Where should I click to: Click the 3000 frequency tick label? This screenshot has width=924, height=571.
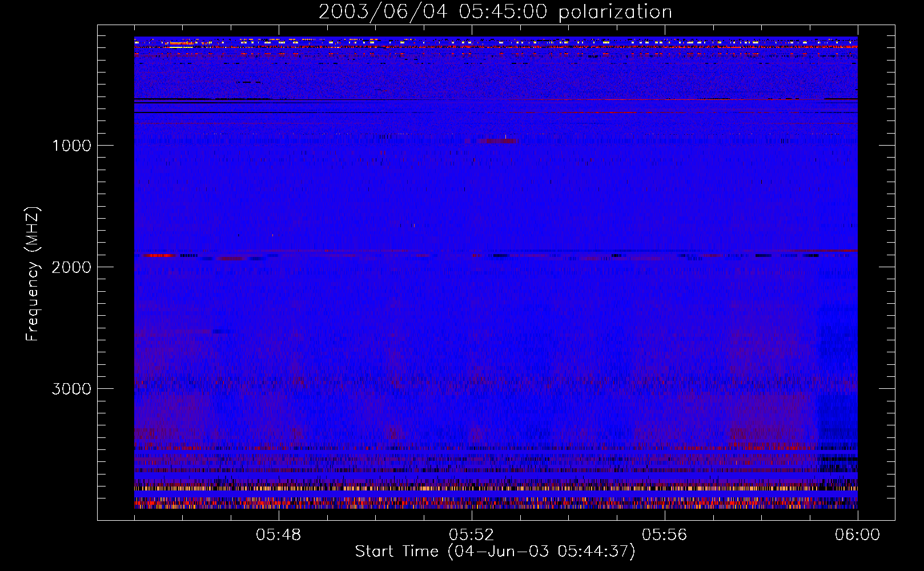click(x=71, y=389)
